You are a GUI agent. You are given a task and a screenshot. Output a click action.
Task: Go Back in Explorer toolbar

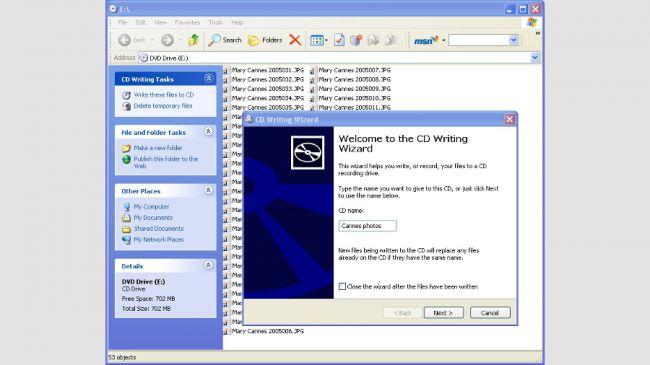(132, 40)
